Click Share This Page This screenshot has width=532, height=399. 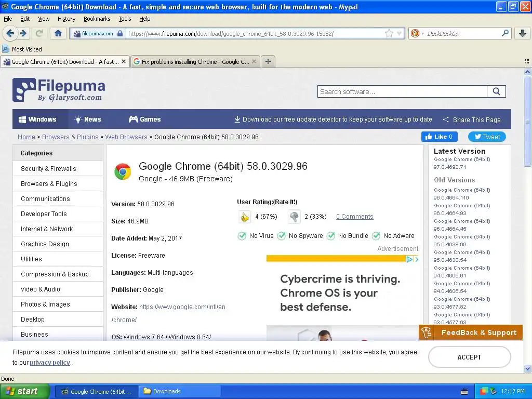tap(472, 119)
